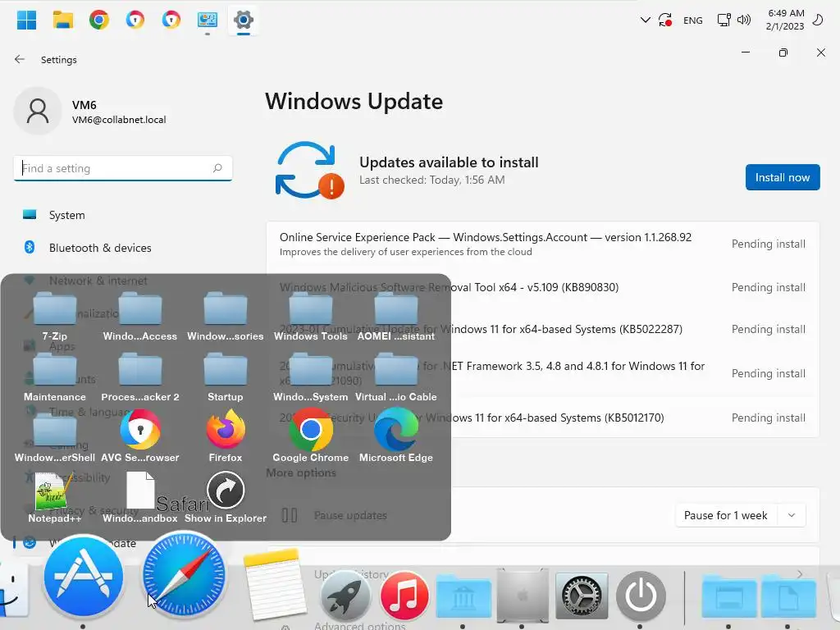The height and width of the screenshot is (630, 840).
Task: Click the search magnifier in Find a setting
Action: pos(217,168)
